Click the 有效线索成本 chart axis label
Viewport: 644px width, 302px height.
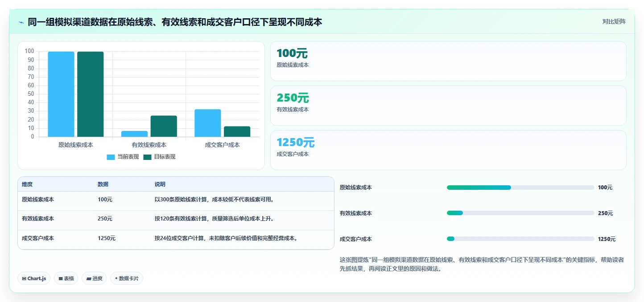pyautogui.click(x=149, y=145)
